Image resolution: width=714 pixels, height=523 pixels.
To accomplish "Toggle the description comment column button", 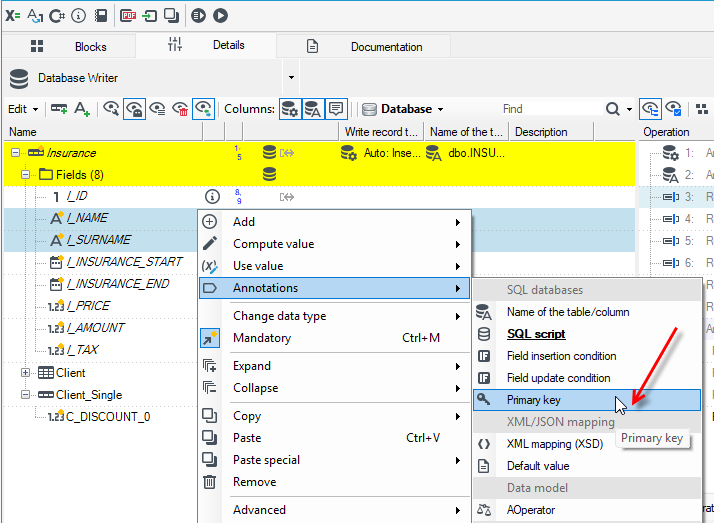I will [336, 109].
